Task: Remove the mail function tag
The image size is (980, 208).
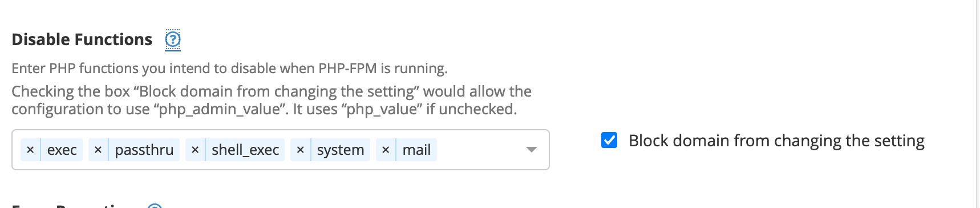Action: 386,150
